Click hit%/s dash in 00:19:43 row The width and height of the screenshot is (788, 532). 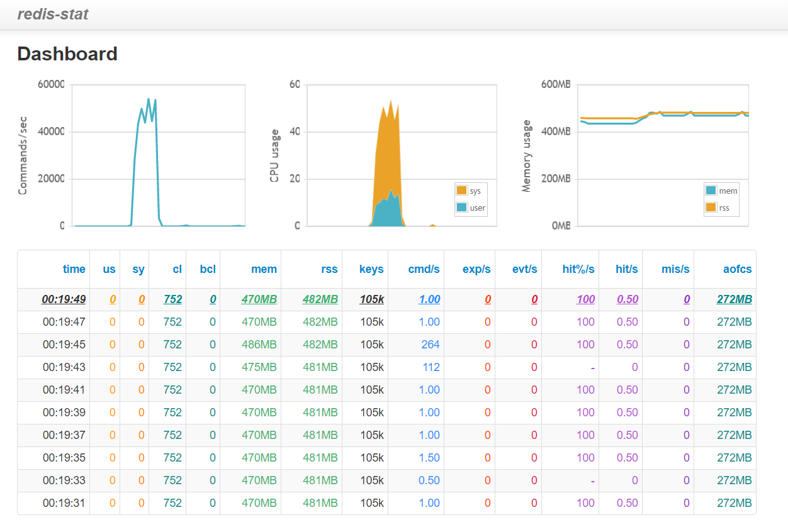[593, 367]
